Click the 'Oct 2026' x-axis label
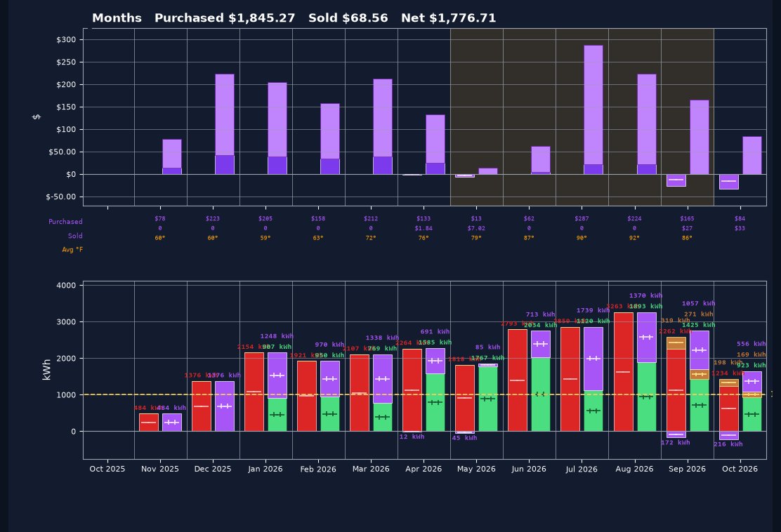The width and height of the screenshot is (781, 532). coord(740,469)
